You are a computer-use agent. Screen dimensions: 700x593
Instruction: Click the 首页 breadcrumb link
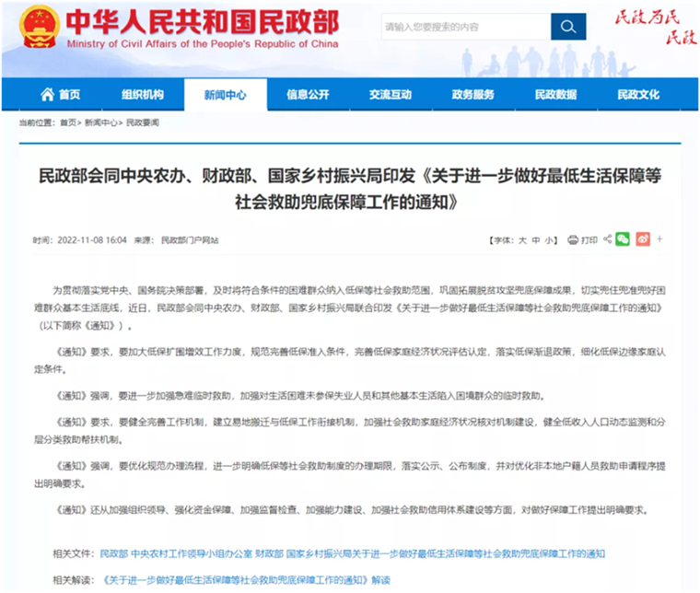[x=68, y=122]
